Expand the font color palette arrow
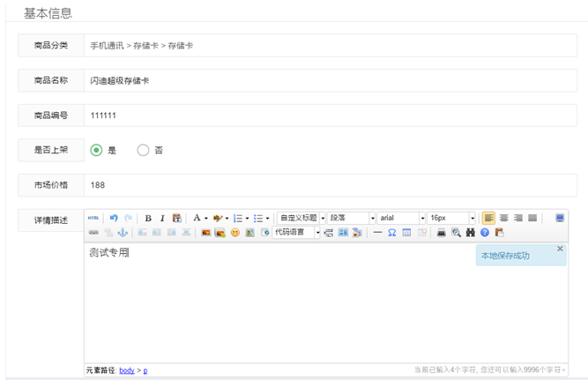The width and height of the screenshot is (588, 387). [x=206, y=219]
